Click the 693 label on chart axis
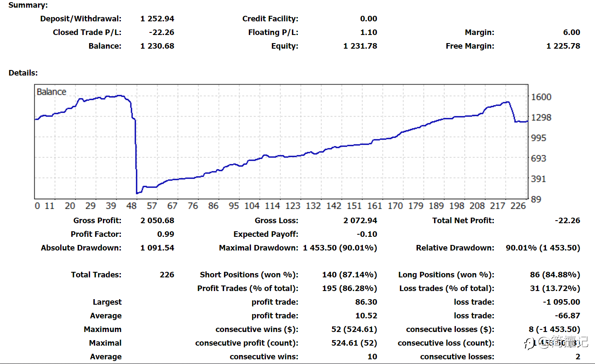595x364 pixels. pos(539,158)
